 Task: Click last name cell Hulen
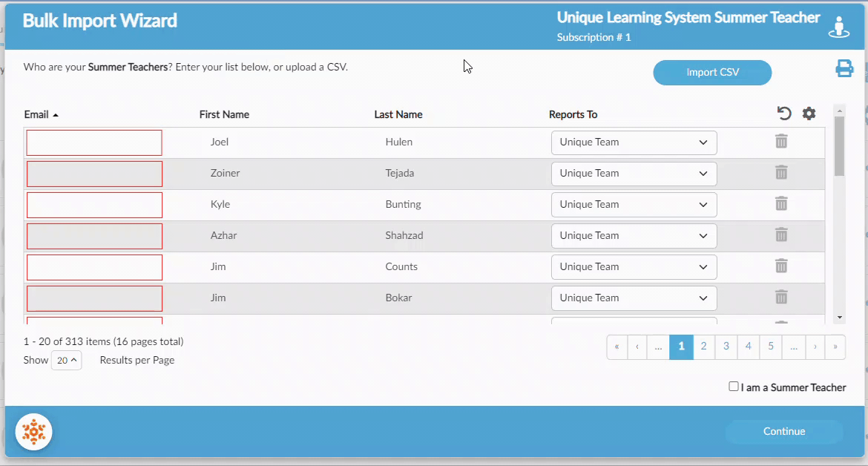[398, 142]
